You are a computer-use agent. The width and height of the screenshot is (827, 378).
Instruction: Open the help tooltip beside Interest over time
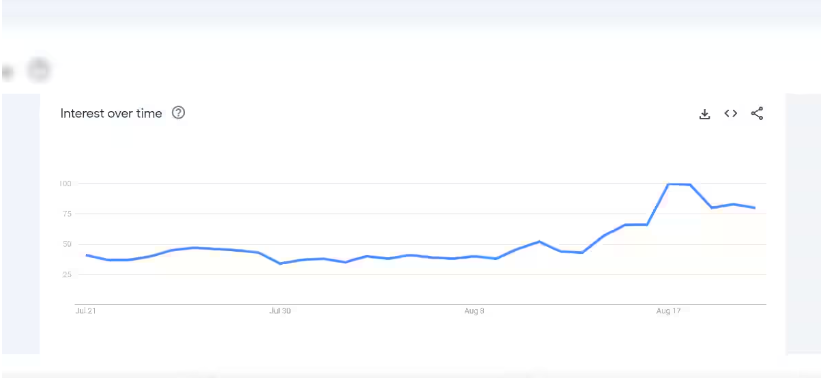(179, 113)
